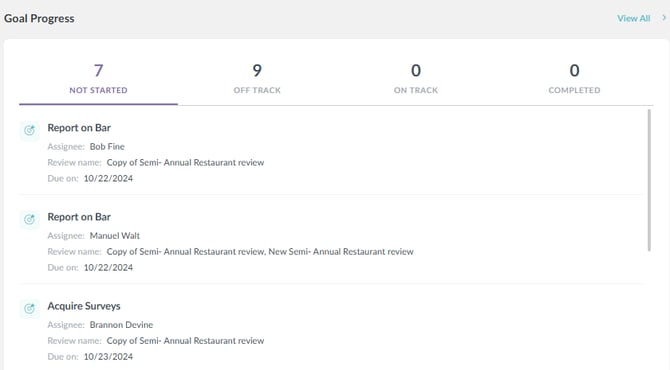This screenshot has height=370, width=670.
Task: Switch to the Not Started tab
Action: [98, 79]
